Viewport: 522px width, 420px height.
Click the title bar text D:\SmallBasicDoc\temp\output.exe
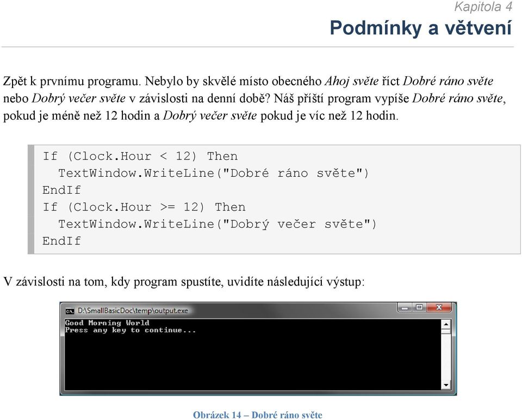point(133,311)
